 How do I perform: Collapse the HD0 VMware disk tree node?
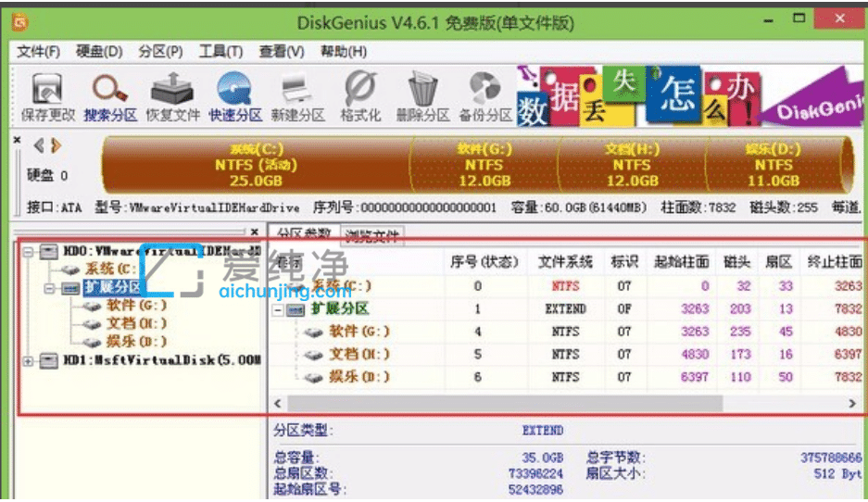pos(28,252)
